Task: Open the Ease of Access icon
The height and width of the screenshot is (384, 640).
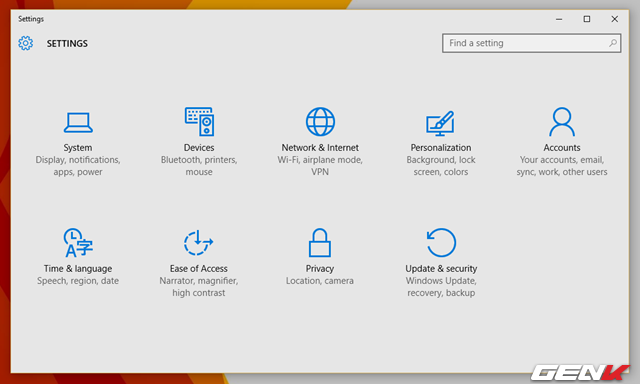Action: click(198, 242)
